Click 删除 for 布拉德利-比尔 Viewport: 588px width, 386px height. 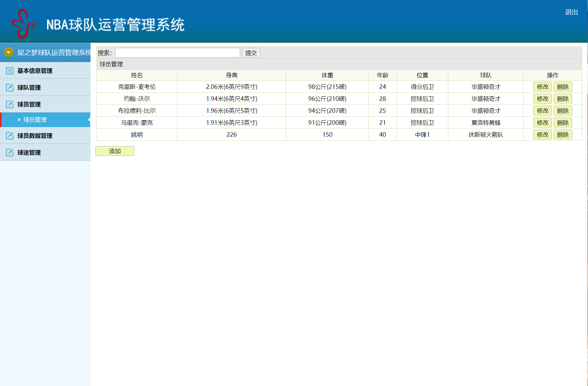point(563,110)
